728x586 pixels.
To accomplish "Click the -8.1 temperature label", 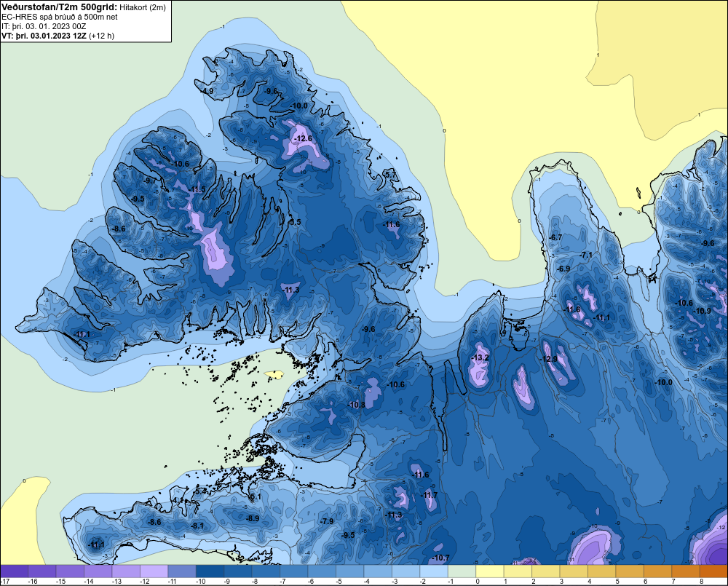I will (197, 526).
